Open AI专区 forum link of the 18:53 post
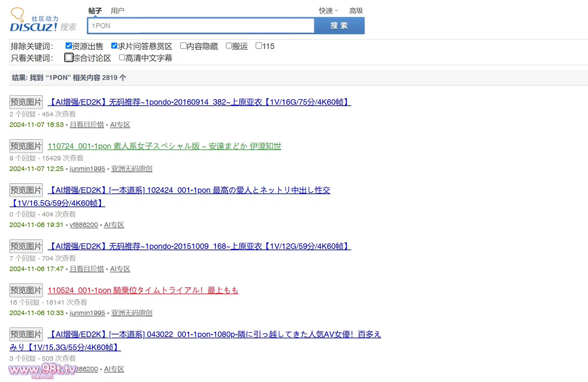Image resolution: width=588 pixels, height=382 pixels. [x=120, y=125]
